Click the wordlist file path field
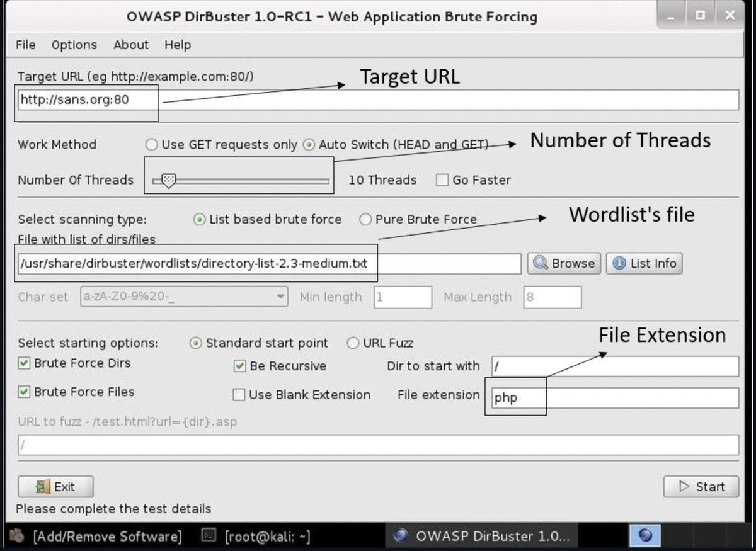The height and width of the screenshot is (551, 756). [270, 263]
